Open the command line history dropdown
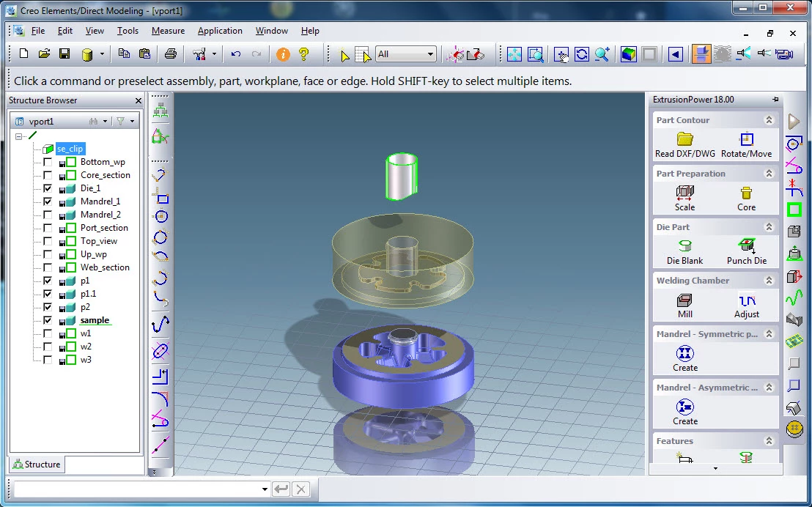The height and width of the screenshot is (507, 812). (265, 489)
